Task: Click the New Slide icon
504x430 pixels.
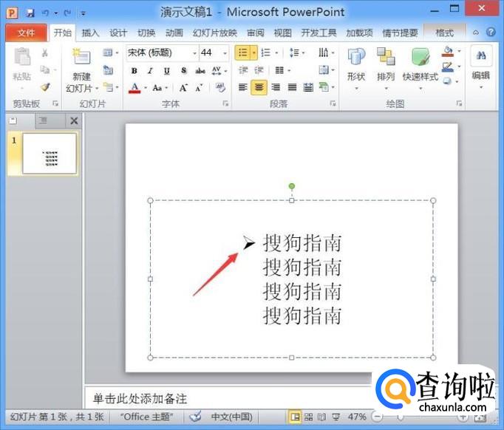Action: coord(81,57)
